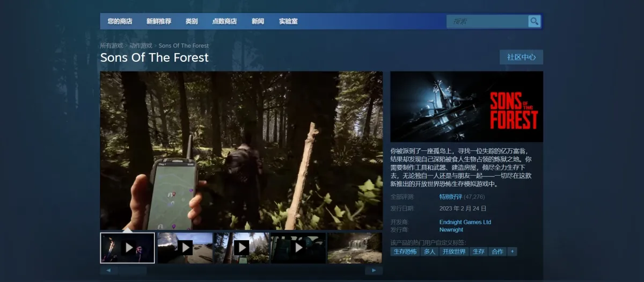644x282 pixels.
Task: Select the beach scene video thumbnail
Action: click(185, 248)
